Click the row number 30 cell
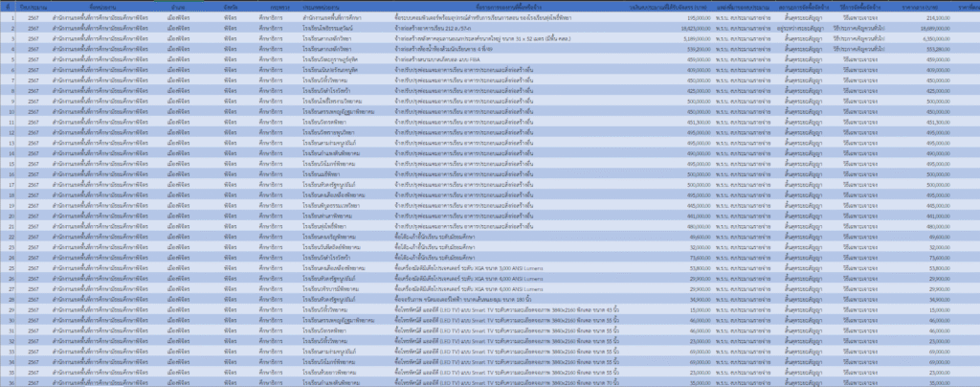The height and width of the screenshot is (387, 980). click(x=9, y=320)
